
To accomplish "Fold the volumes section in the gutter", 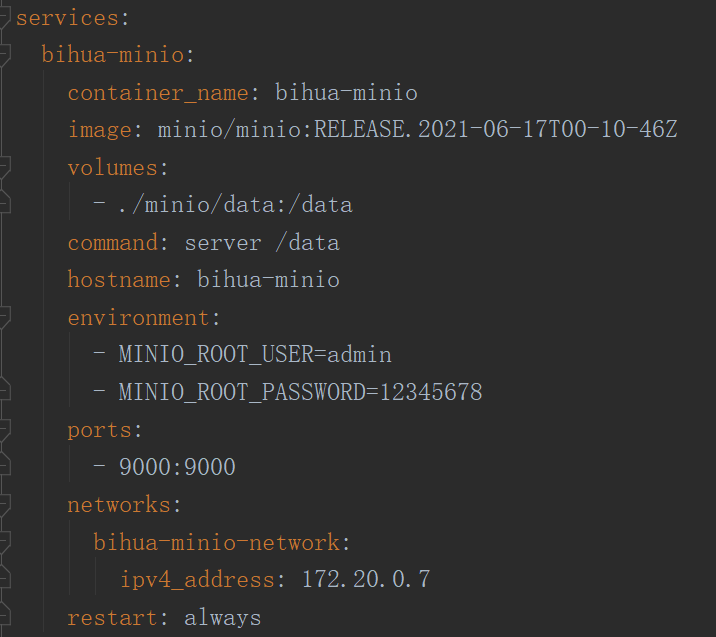I will pyautogui.click(x=4, y=167).
